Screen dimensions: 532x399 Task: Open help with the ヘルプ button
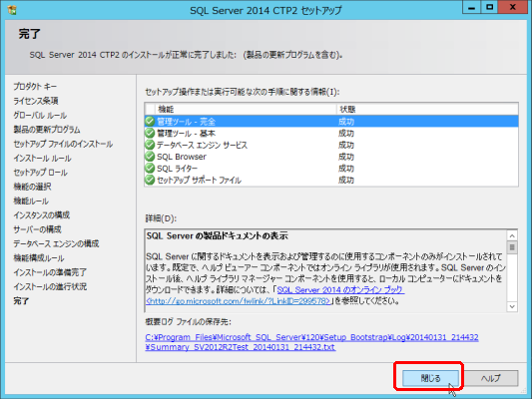[x=491, y=378]
